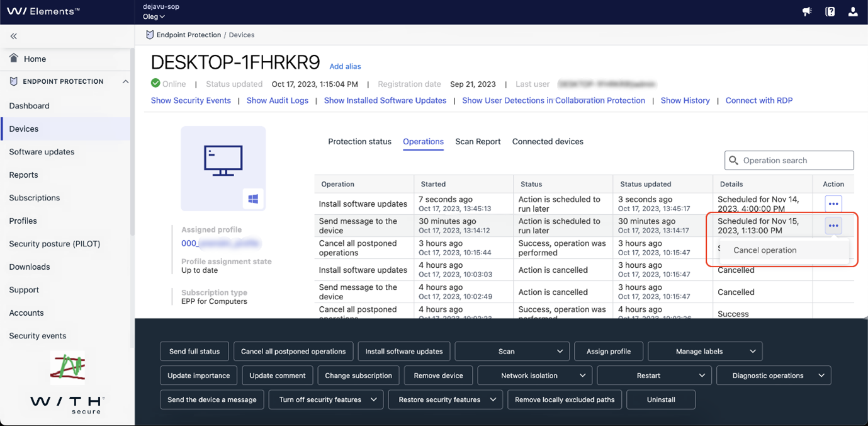The image size is (868, 426).
Task: Go to Dashboard in the sidebar
Action: pyautogui.click(x=29, y=106)
